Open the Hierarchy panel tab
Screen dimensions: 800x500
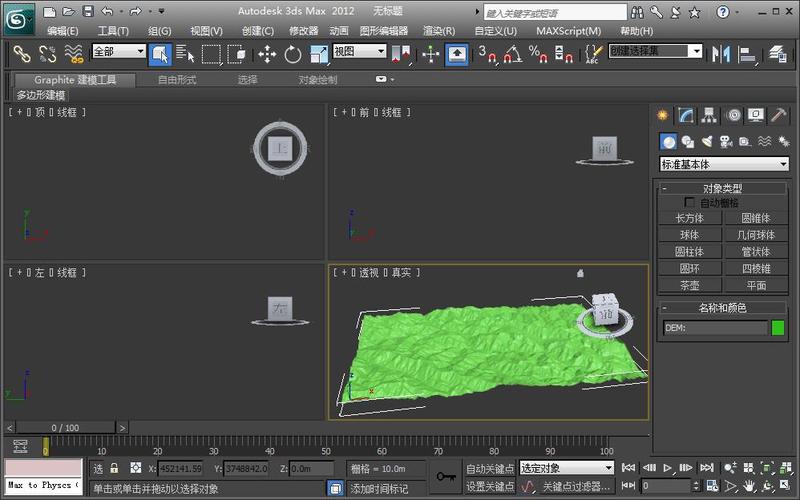[709, 115]
